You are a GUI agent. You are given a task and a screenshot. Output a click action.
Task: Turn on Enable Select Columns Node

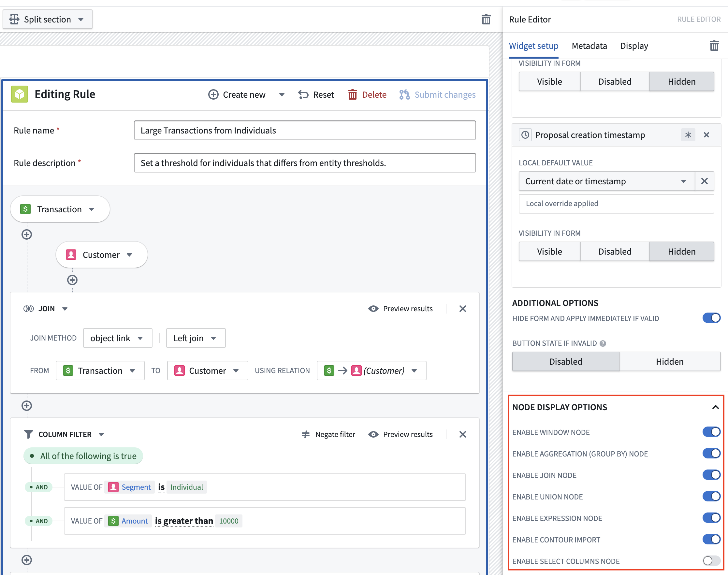click(x=711, y=561)
